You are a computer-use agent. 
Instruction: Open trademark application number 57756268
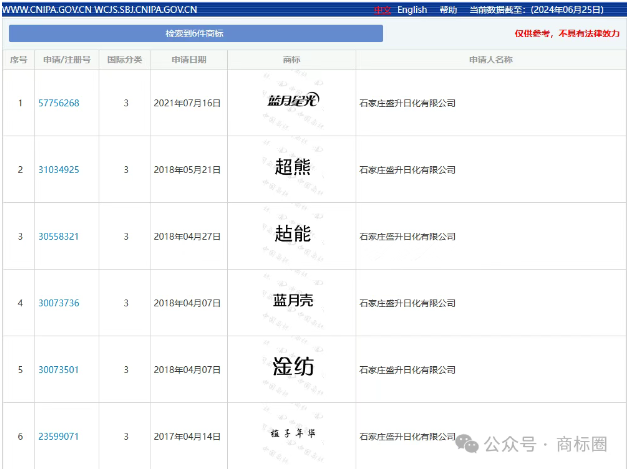tap(59, 103)
